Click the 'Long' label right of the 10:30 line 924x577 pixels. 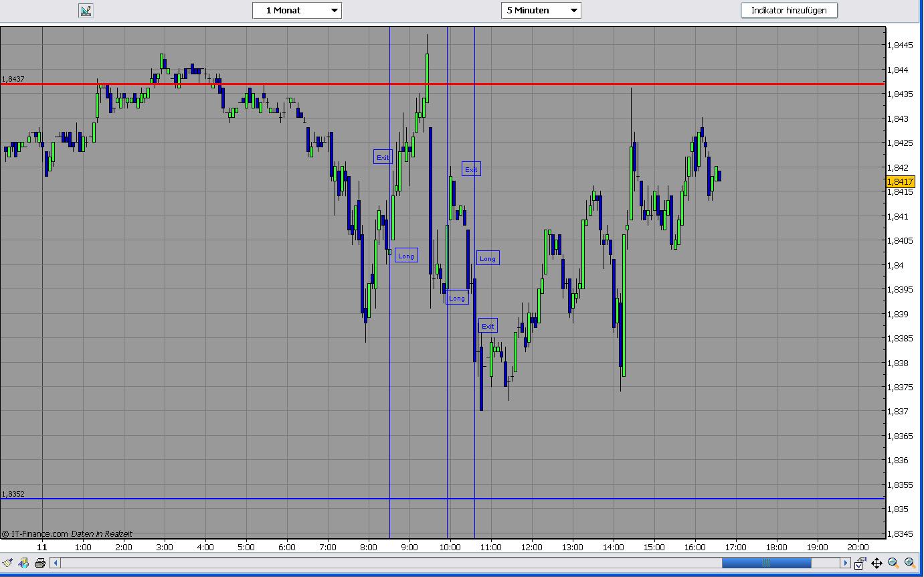pyautogui.click(x=488, y=258)
